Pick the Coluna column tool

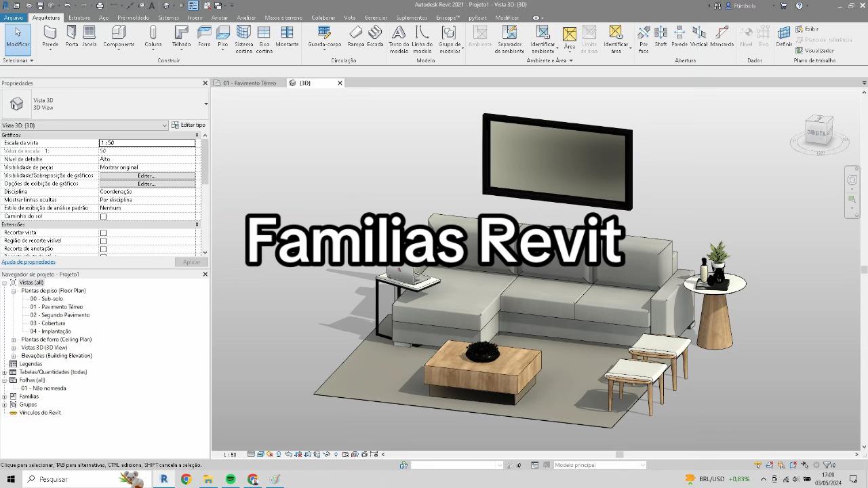click(x=153, y=37)
